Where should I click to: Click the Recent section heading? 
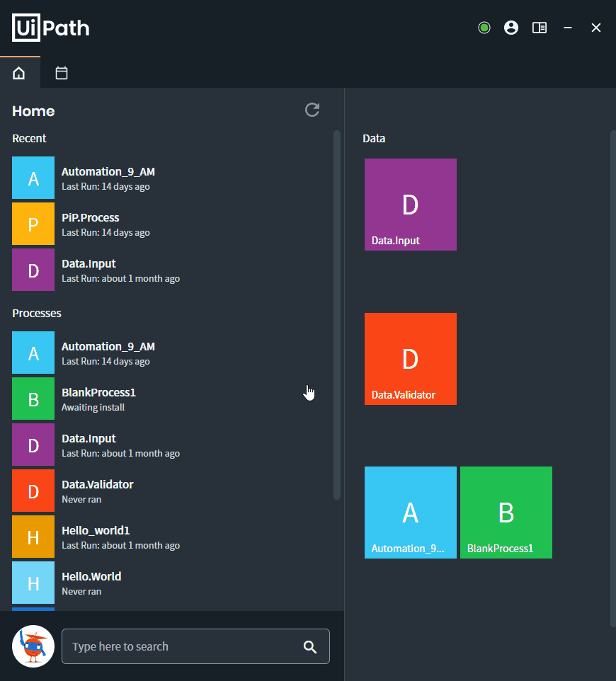coord(29,139)
